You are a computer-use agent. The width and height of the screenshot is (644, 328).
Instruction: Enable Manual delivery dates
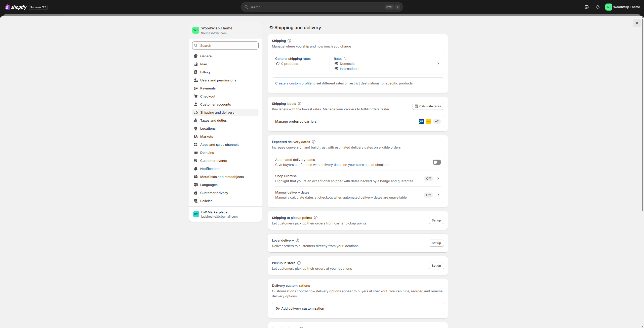pos(428,195)
